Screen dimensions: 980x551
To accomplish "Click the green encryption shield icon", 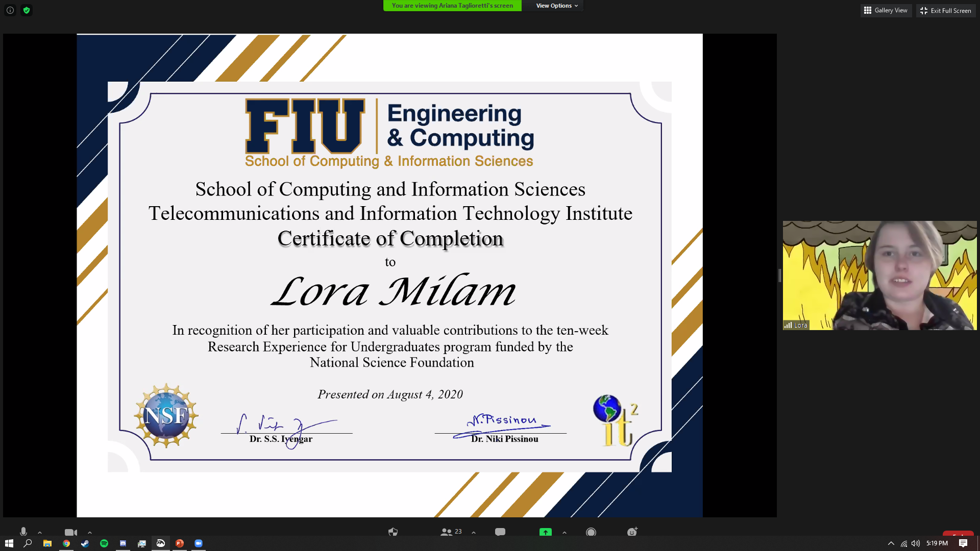I will pos(27,10).
